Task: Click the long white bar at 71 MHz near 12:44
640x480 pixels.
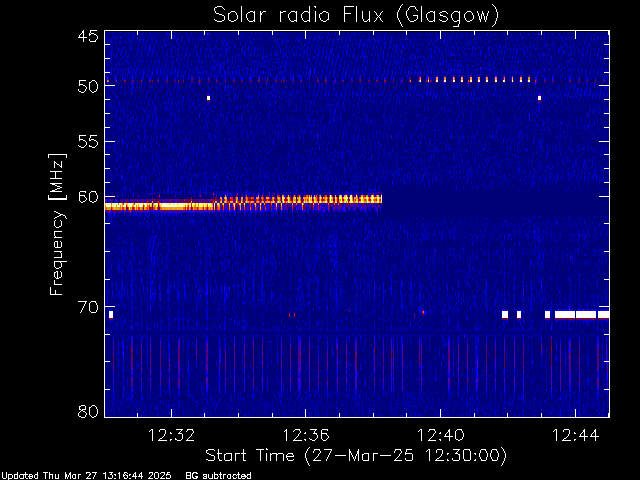Action: pos(582,315)
